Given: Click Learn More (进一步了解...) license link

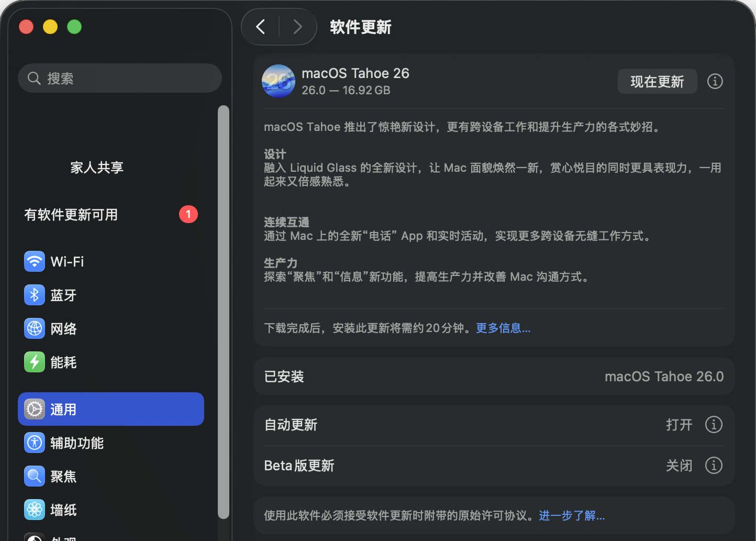Looking at the screenshot, I should pos(572,516).
